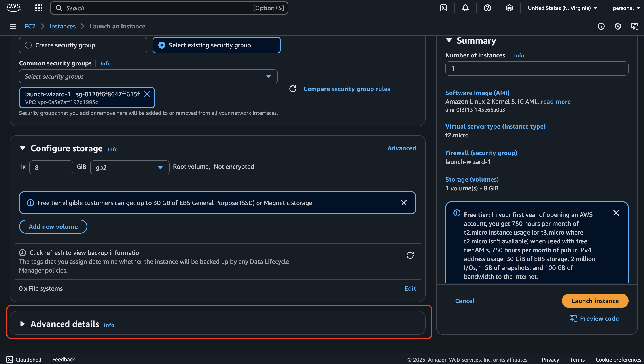This screenshot has width=644, height=364.
Task: Click Compare security group rules link
Action: click(x=347, y=89)
